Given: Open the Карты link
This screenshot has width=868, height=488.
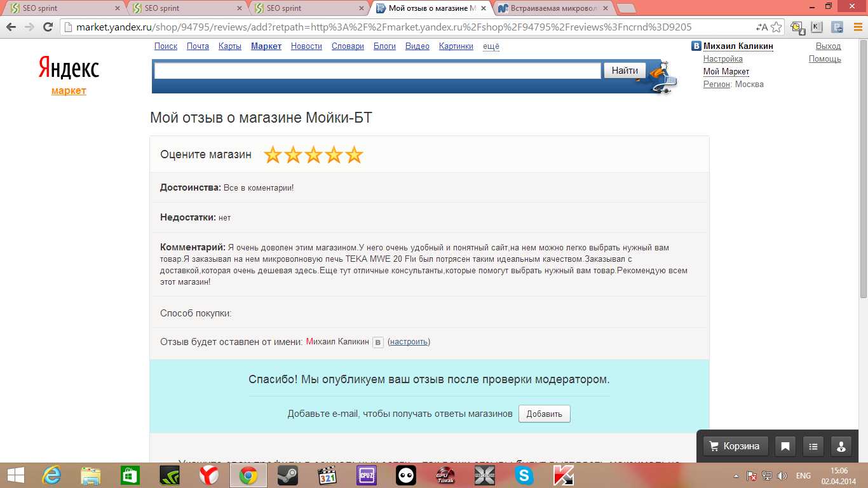Looking at the screenshot, I should pos(230,46).
